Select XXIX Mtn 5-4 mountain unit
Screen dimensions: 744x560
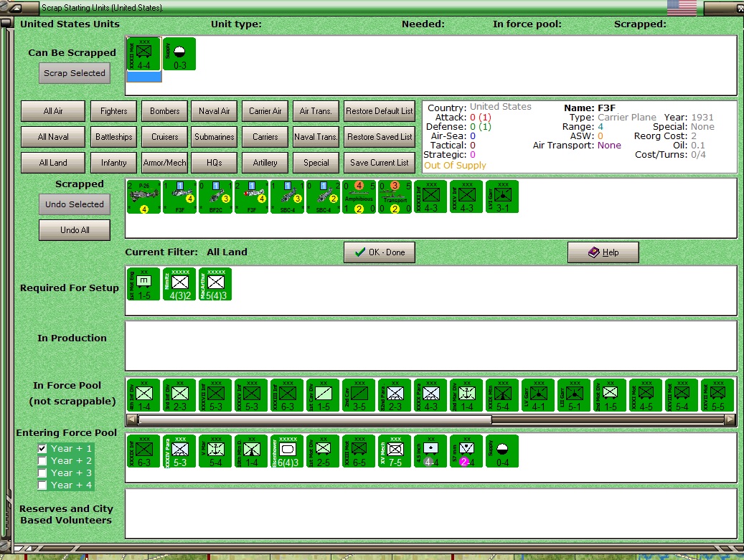[x=502, y=396]
